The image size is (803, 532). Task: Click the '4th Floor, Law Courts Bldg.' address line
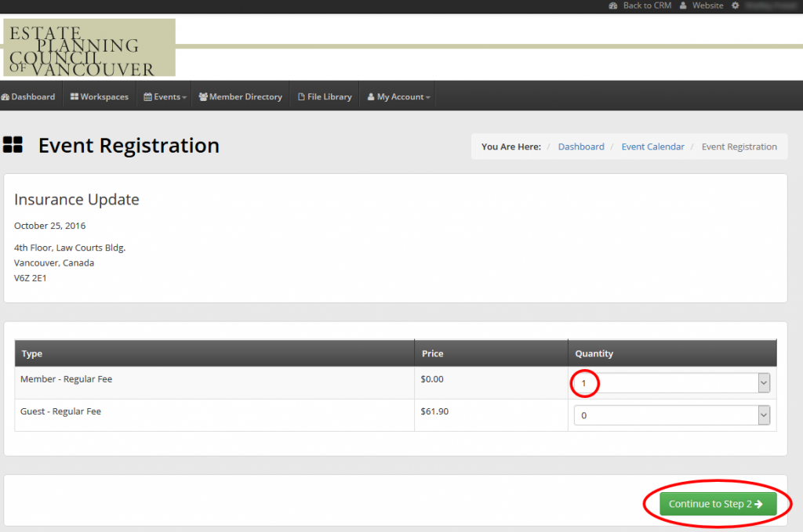[70, 248]
